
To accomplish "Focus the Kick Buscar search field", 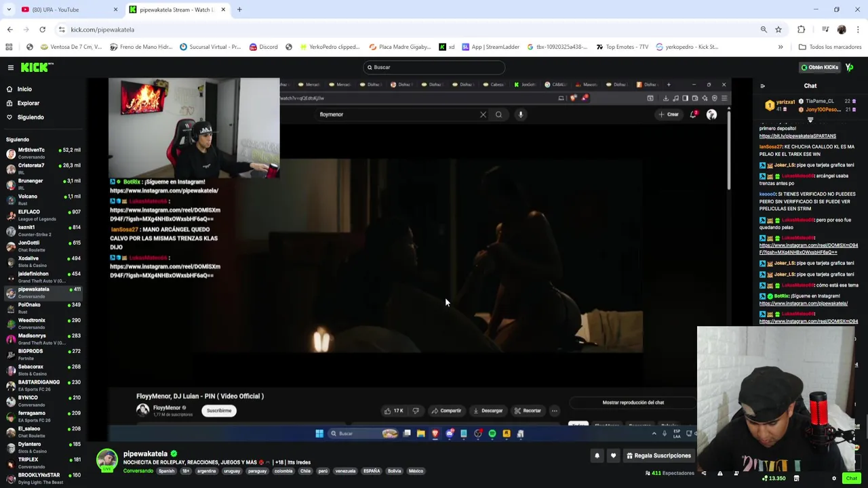I will [x=434, y=67].
